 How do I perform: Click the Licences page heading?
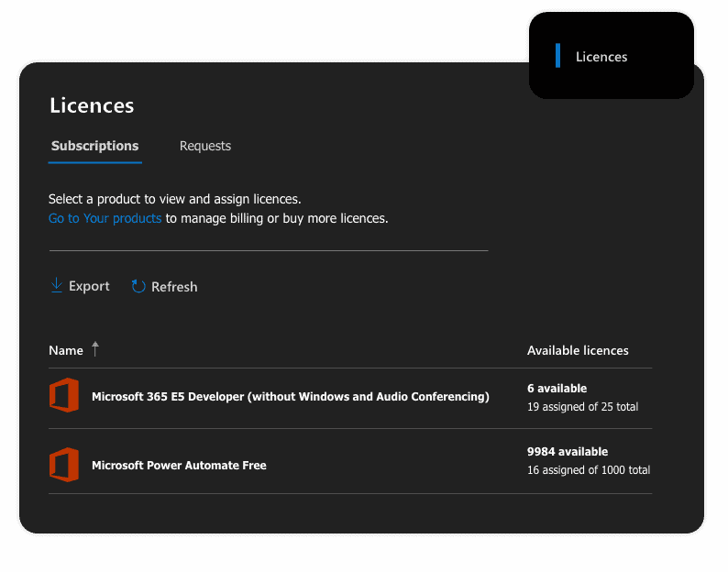(92, 105)
